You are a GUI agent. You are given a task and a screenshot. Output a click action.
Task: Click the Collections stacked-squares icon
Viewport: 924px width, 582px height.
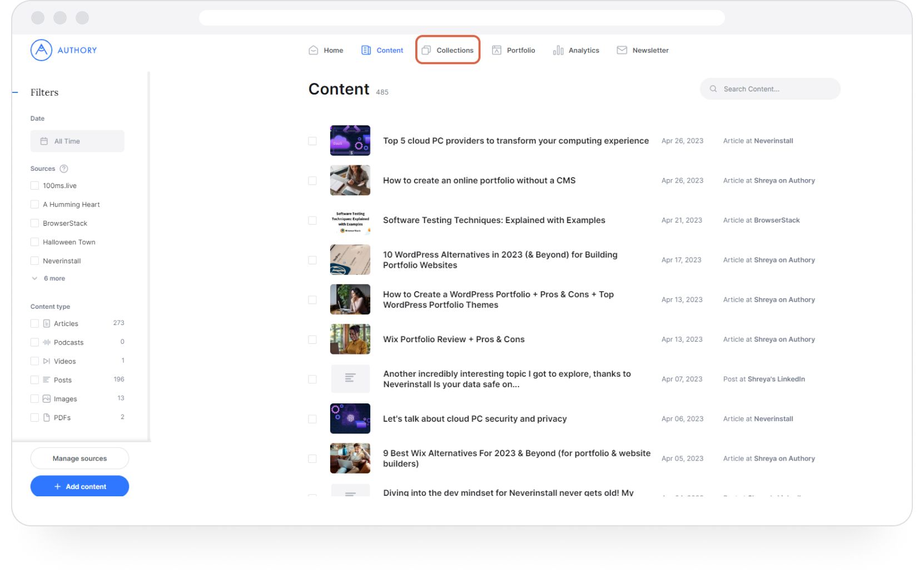click(x=426, y=50)
